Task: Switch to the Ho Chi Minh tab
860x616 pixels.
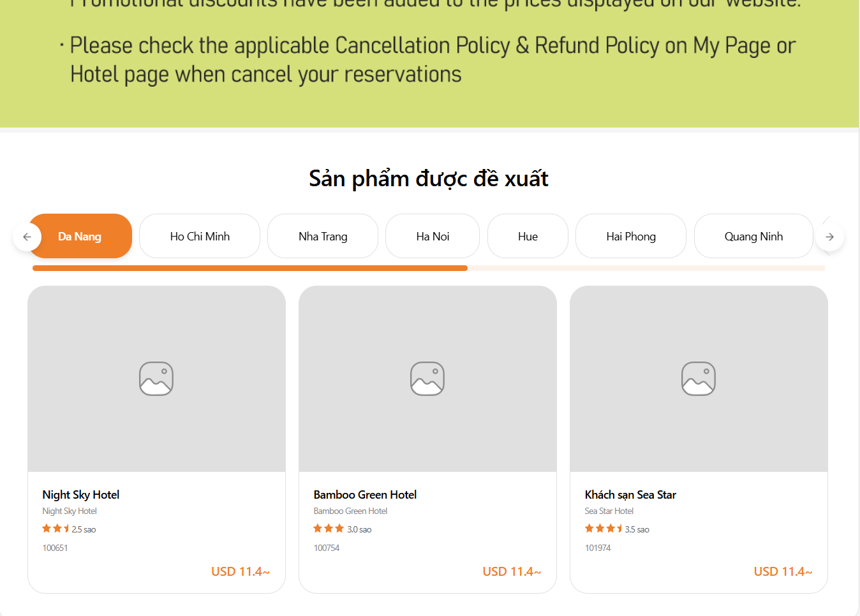Action: (x=200, y=237)
